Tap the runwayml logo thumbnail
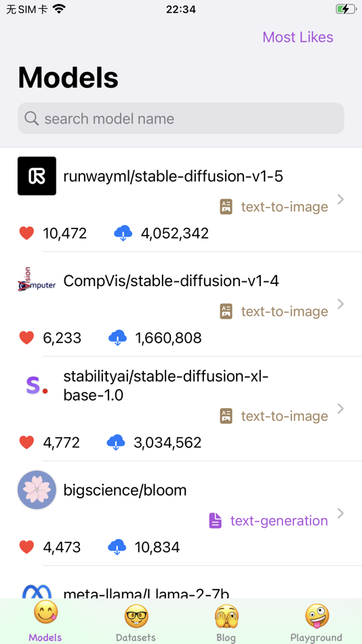The width and height of the screenshot is (362, 644). click(37, 176)
